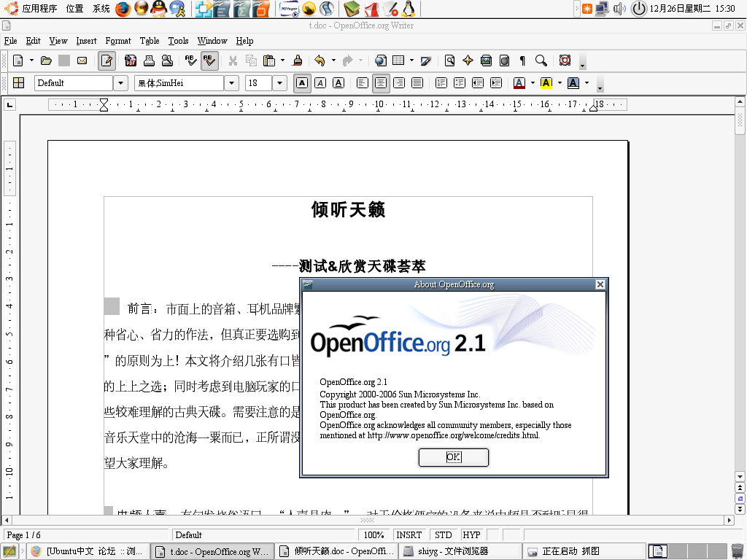Toggle Nonprinting Characters display

[x=522, y=61]
